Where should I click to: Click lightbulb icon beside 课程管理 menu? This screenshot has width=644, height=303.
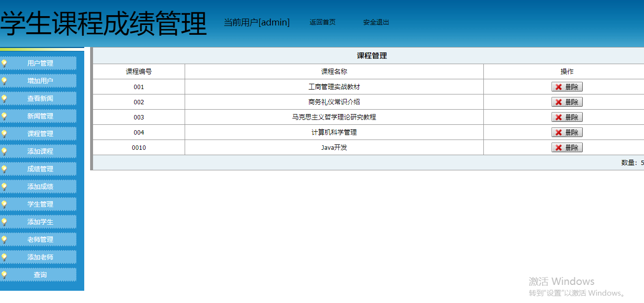(x=4, y=134)
